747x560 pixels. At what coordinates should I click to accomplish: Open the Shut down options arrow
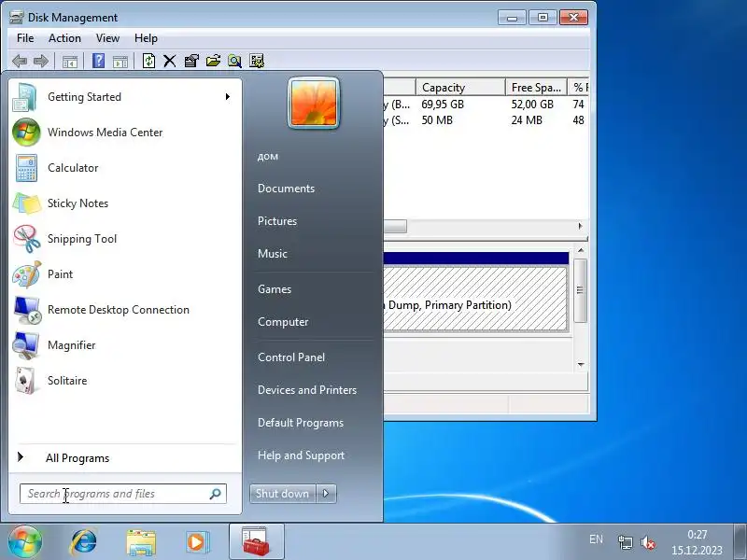coord(326,494)
